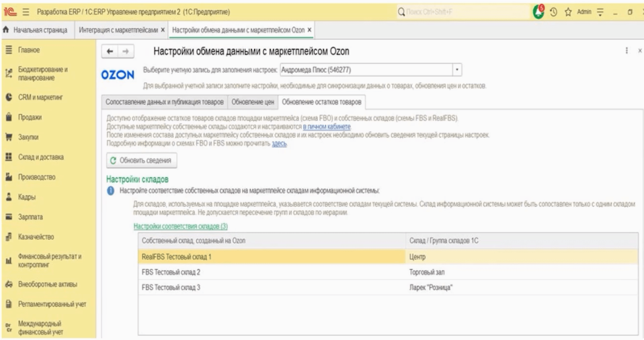Close the Интеграция с маркетплейсами tab
This screenshot has width=644, height=340.
pos(163,30)
